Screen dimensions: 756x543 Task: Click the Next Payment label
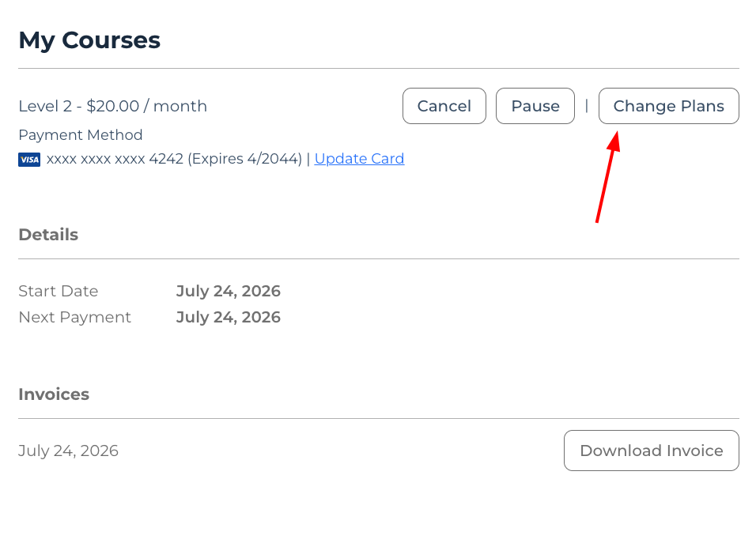(x=75, y=317)
